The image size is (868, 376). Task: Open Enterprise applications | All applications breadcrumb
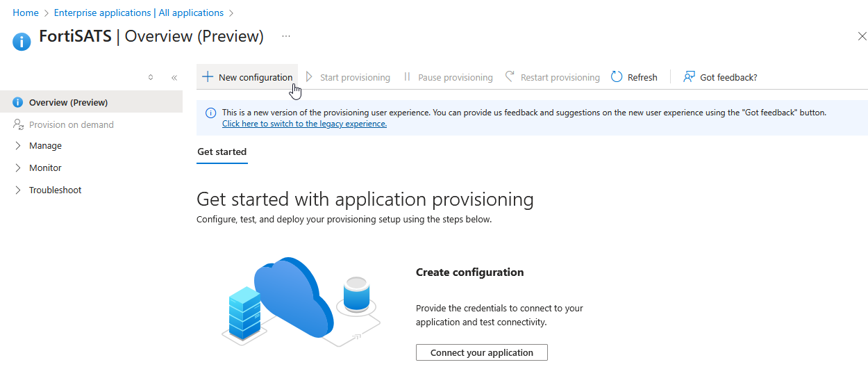pos(139,13)
